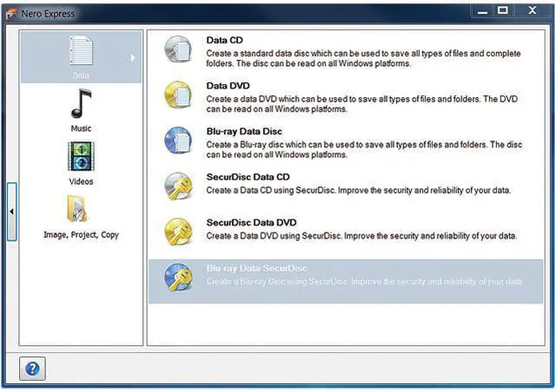555x392 pixels.
Task: Click the Blu-ray Data Disc description text
Action: [x=364, y=149]
